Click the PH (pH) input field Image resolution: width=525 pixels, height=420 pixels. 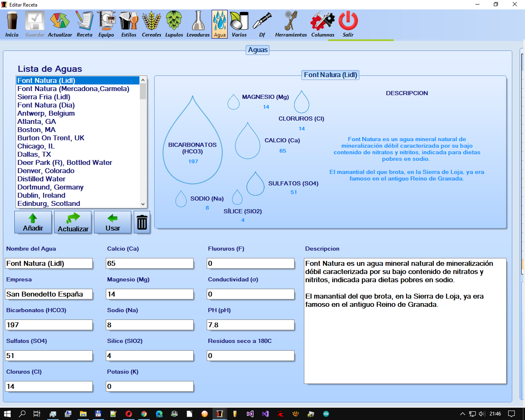coord(251,325)
